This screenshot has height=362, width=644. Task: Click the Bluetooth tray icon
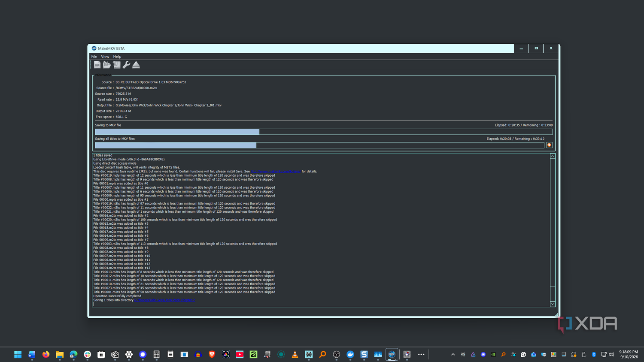click(594, 354)
